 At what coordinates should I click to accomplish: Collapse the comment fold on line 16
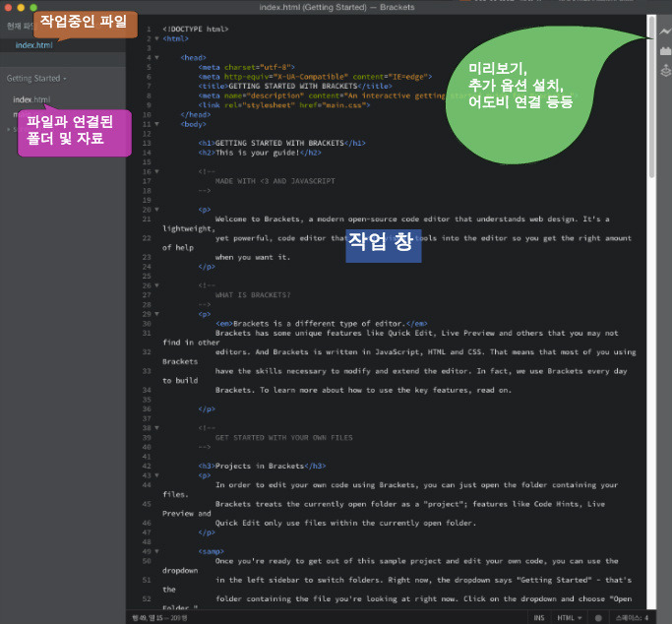click(x=156, y=172)
